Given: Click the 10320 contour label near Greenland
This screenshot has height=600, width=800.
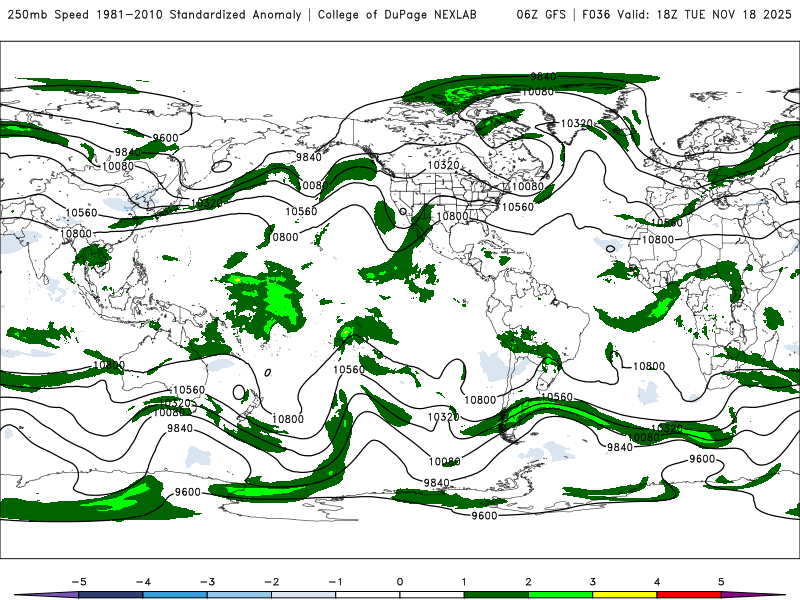Looking at the screenshot, I should [577, 123].
